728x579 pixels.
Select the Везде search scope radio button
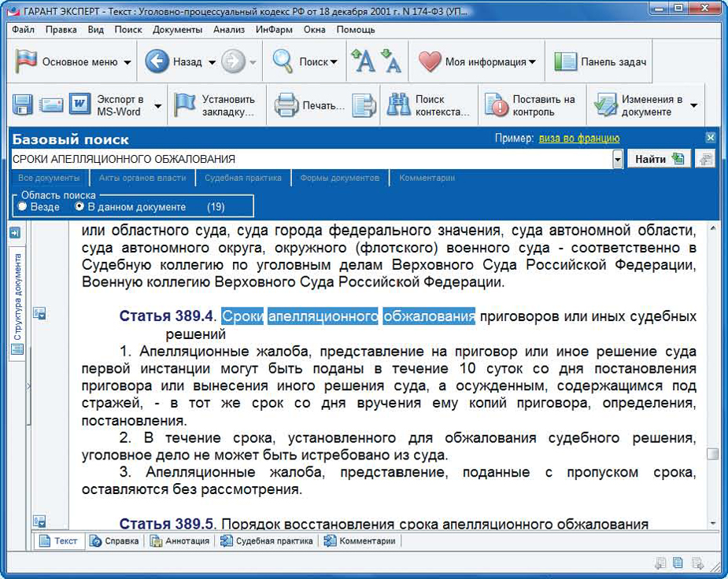coord(23,207)
